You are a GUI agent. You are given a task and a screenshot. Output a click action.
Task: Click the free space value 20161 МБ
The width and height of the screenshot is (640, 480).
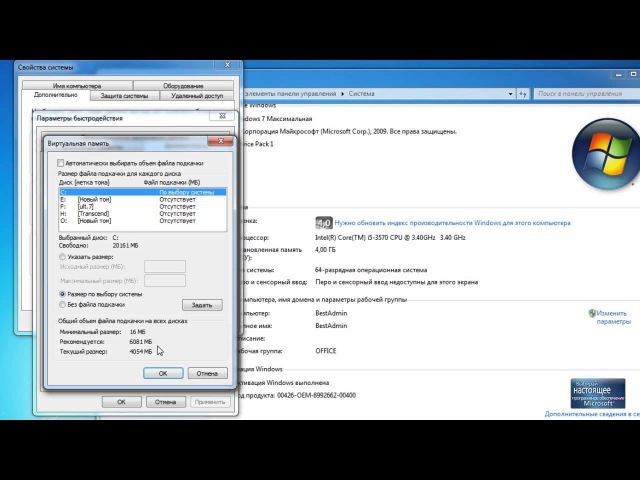click(125, 246)
